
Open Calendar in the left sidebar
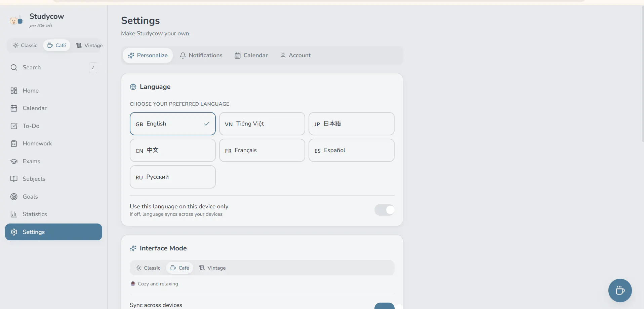53,108
